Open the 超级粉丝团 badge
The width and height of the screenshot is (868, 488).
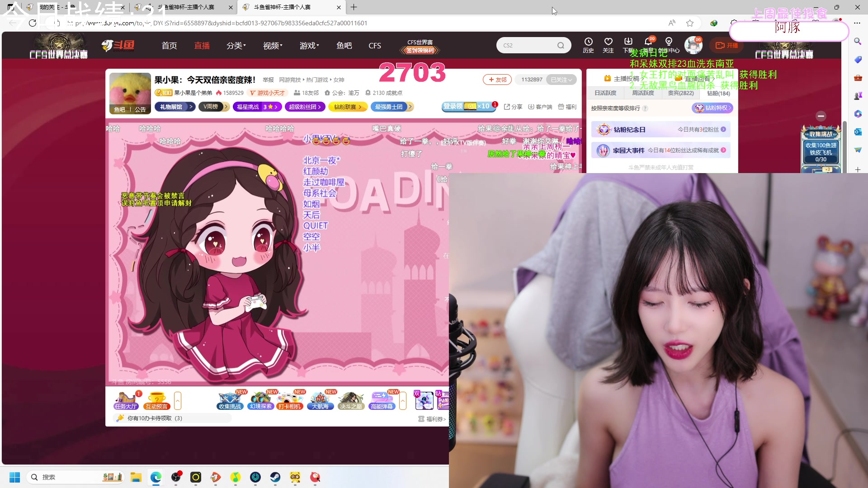tap(305, 107)
